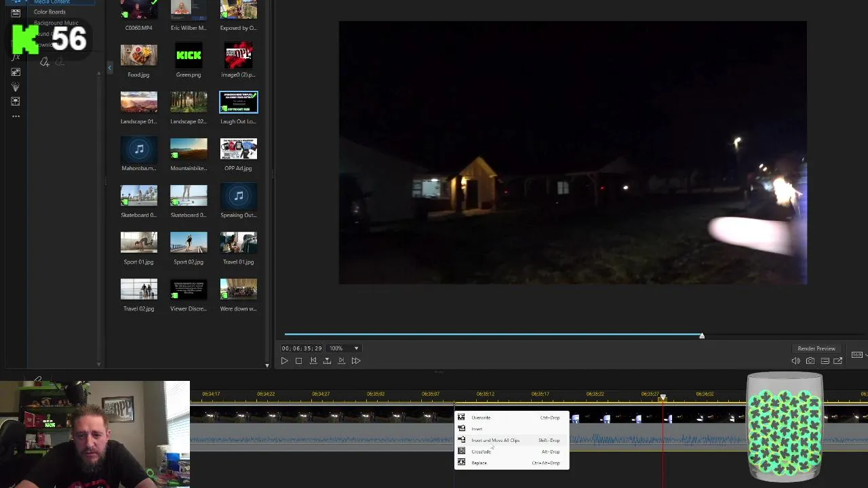Select the Were down w... thumbnail
Screen dimensions: 868x488
click(238, 289)
